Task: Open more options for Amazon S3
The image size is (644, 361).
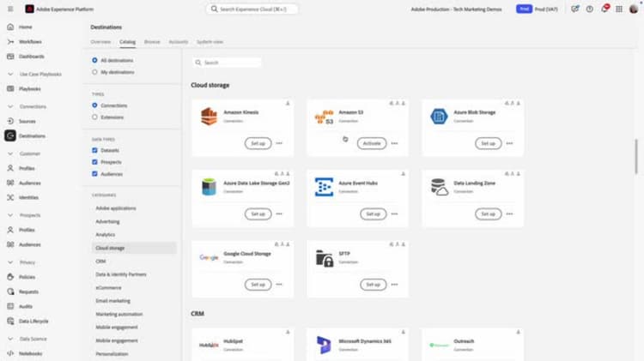Action: coord(394,143)
